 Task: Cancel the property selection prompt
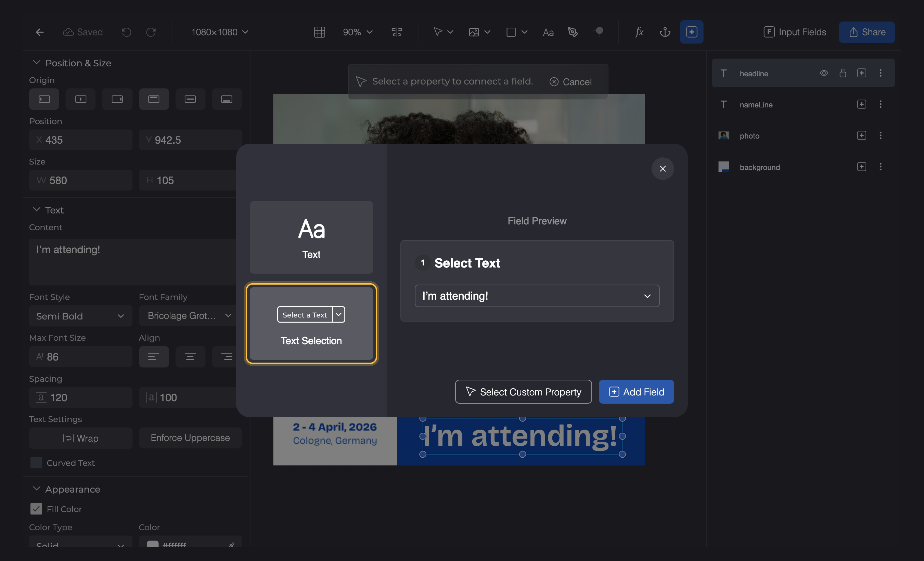coord(570,82)
